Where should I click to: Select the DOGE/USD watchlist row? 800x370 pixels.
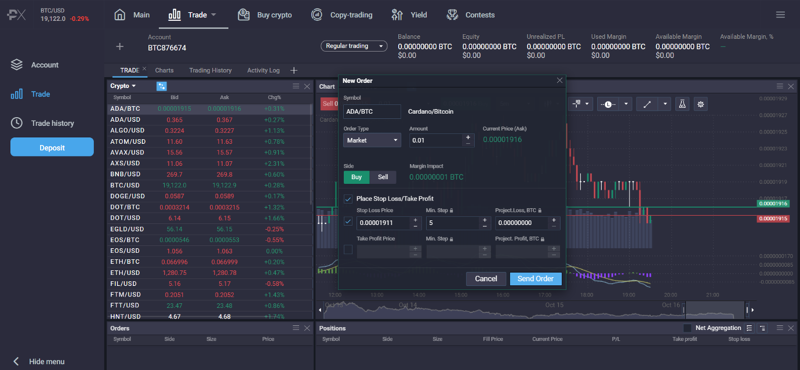(x=209, y=196)
